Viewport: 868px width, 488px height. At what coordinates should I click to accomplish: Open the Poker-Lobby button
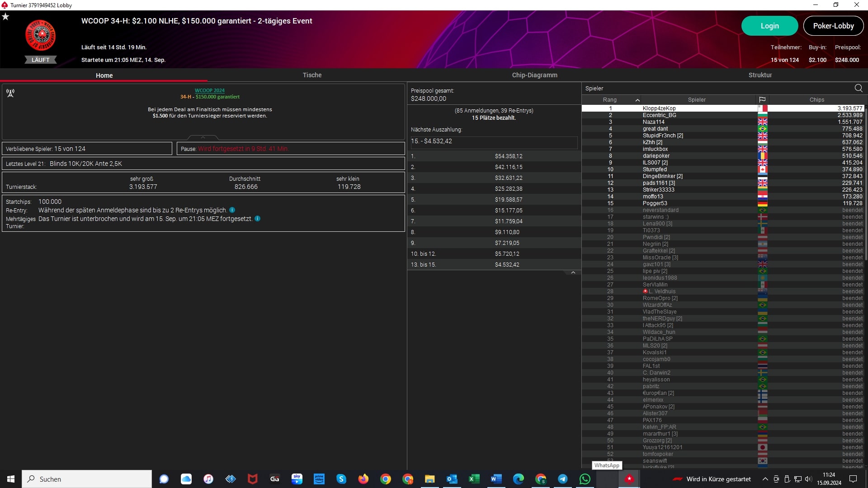point(833,26)
